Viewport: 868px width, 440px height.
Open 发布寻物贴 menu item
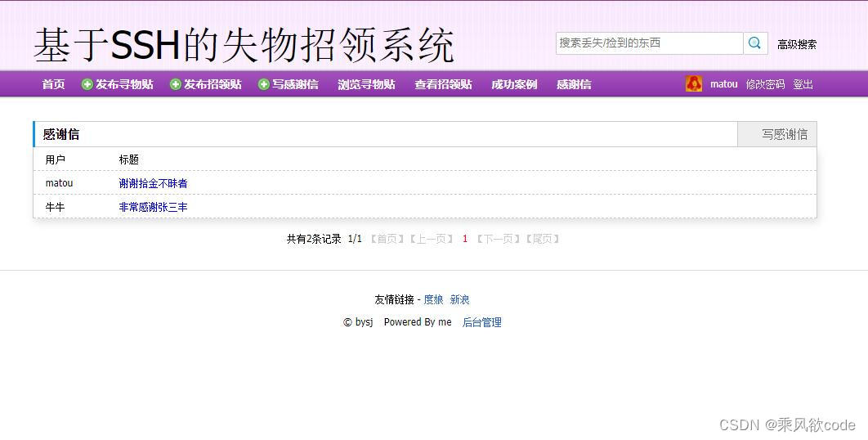click(x=124, y=84)
